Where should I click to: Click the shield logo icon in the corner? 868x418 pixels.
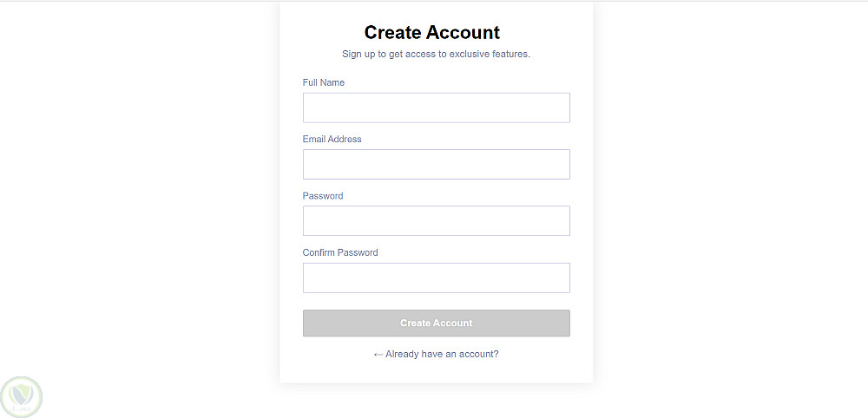point(21,397)
